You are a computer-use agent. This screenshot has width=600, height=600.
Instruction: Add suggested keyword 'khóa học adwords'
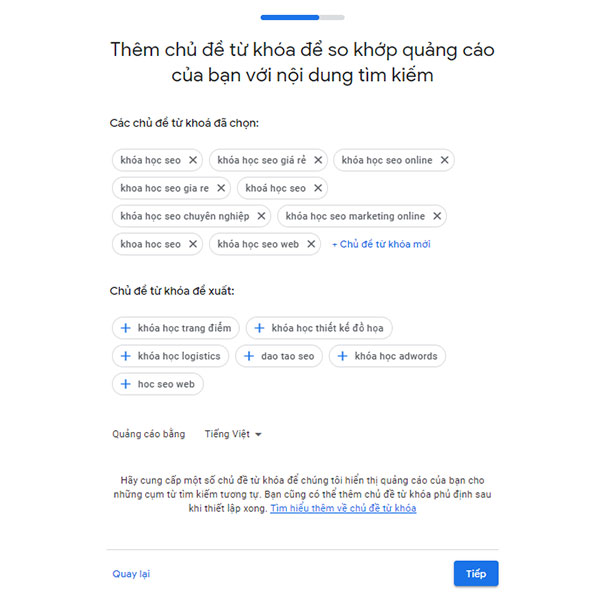point(387,356)
